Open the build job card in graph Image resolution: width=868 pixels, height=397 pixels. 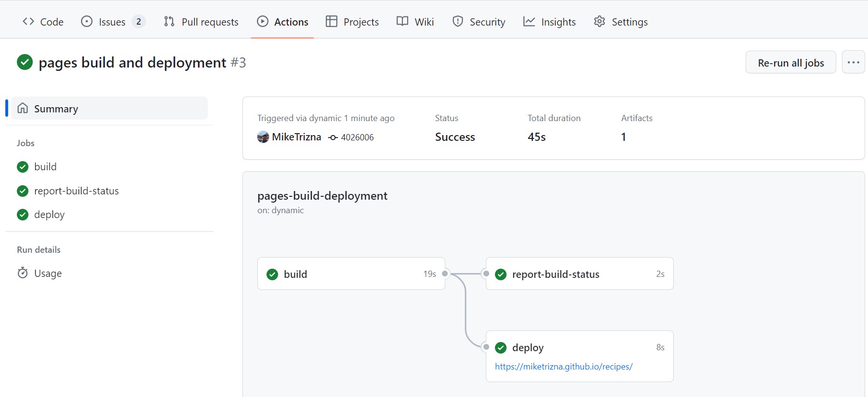pos(351,274)
